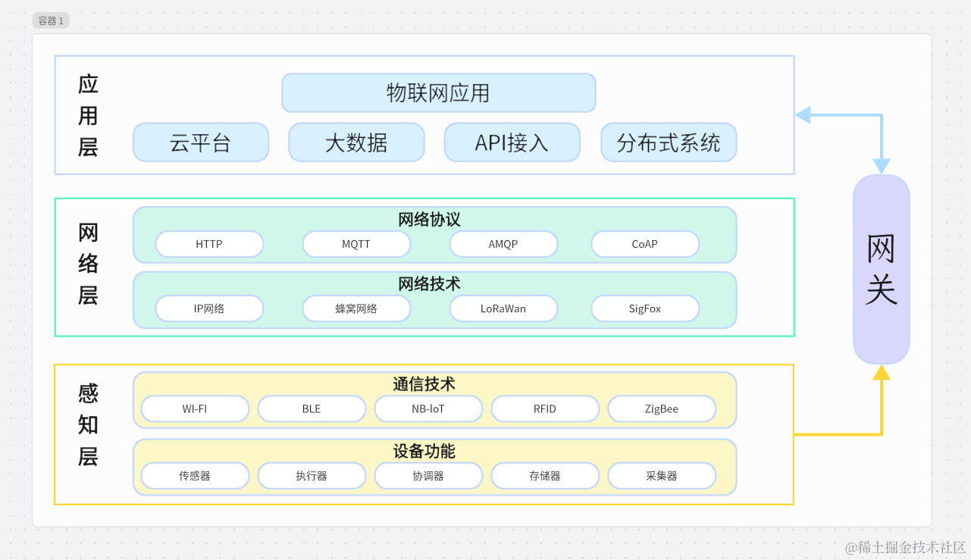Click the LoRaWan pill
Viewport: 971px width, 560px height.
click(503, 308)
